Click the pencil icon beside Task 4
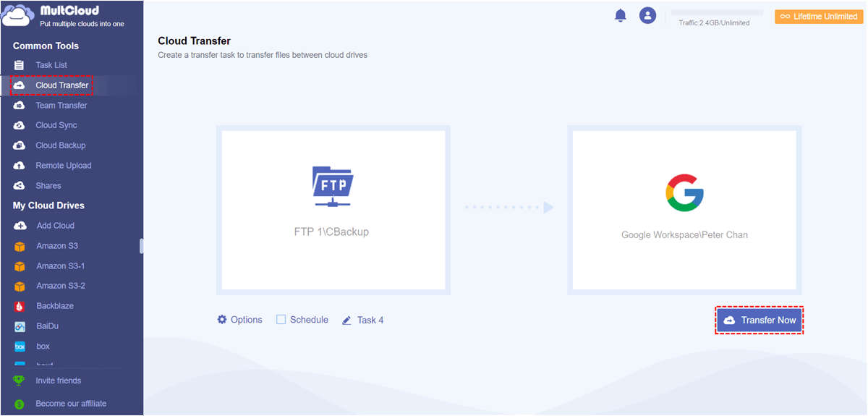The image size is (868, 416). 346,320
